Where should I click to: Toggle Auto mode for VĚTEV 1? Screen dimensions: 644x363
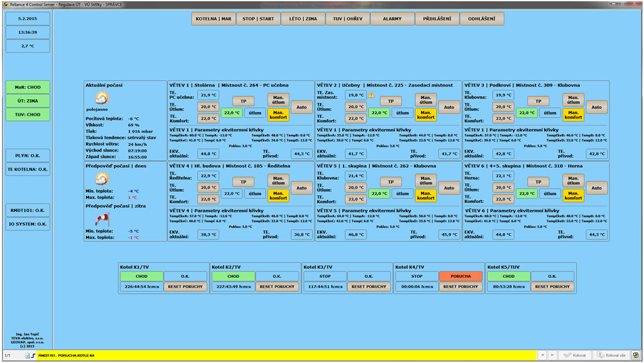[301, 107]
